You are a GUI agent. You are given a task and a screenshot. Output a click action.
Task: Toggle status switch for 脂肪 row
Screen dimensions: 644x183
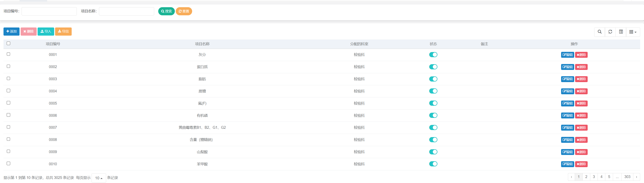(433, 79)
